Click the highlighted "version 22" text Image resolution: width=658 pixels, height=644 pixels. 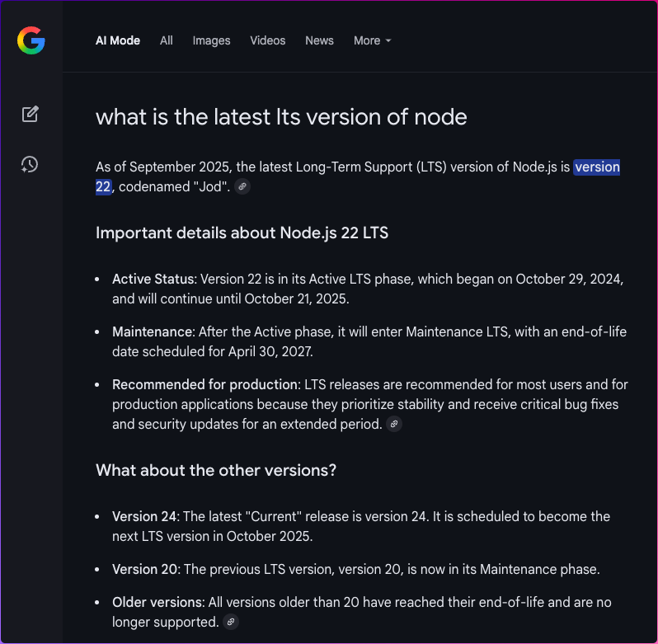point(596,167)
